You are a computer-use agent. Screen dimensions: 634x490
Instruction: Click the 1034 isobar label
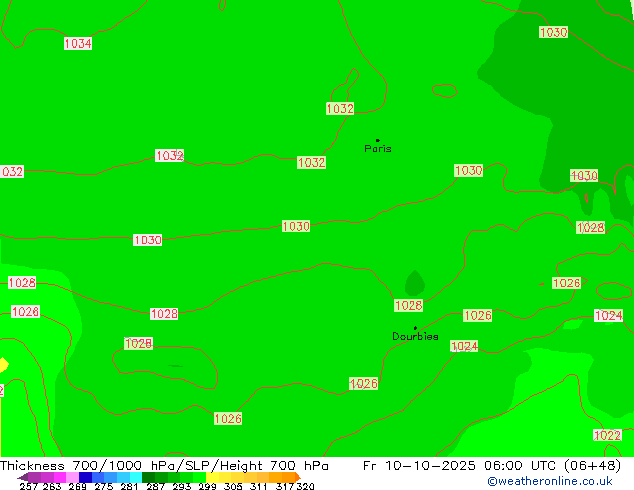point(78,43)
